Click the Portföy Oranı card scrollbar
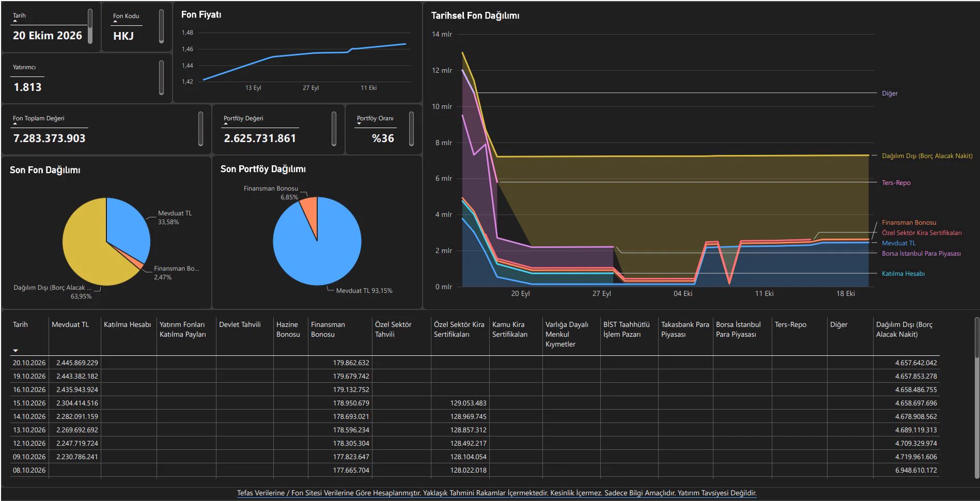 pyautogui.click(x=411, y=129)
